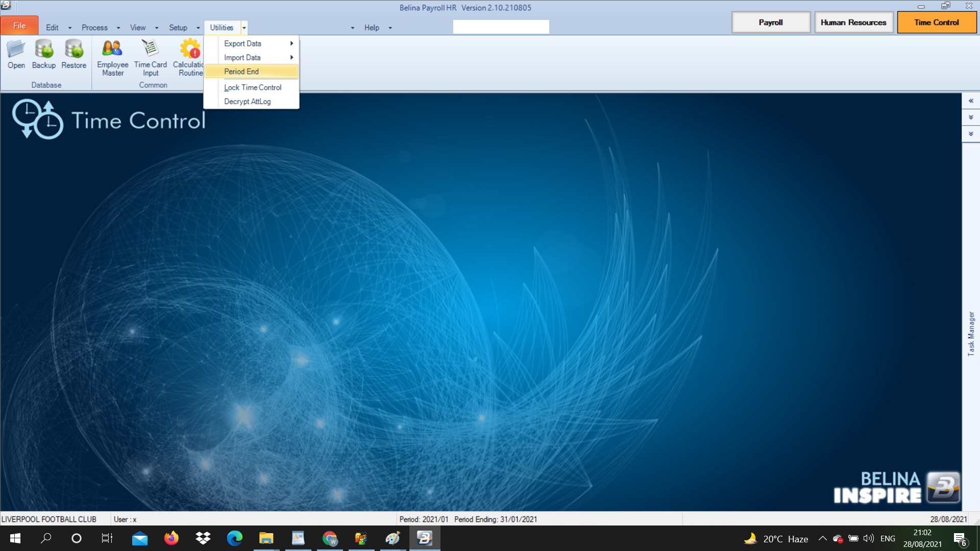
Task: Click the weather 20°C Haze widget
Action: coord(776,539)
